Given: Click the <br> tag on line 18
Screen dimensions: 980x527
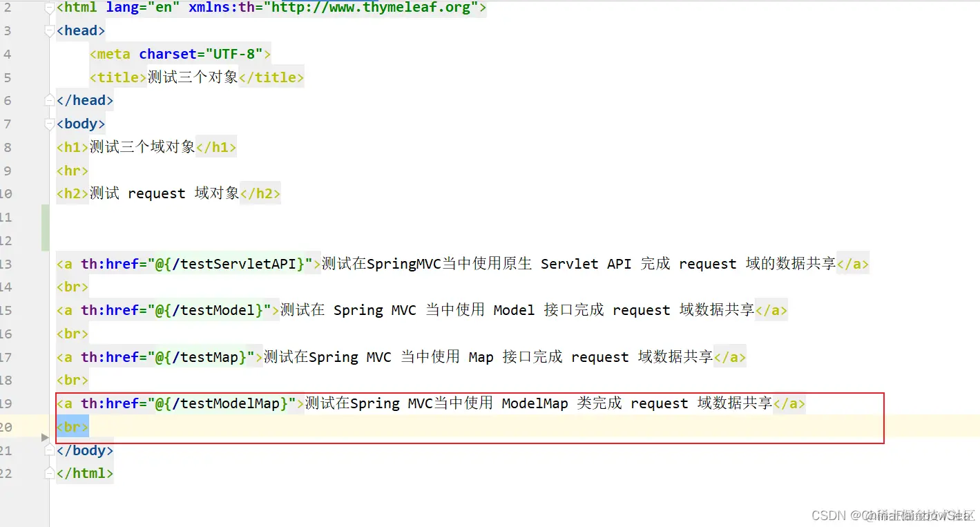Looking at the screenshot, I should 73,380.
